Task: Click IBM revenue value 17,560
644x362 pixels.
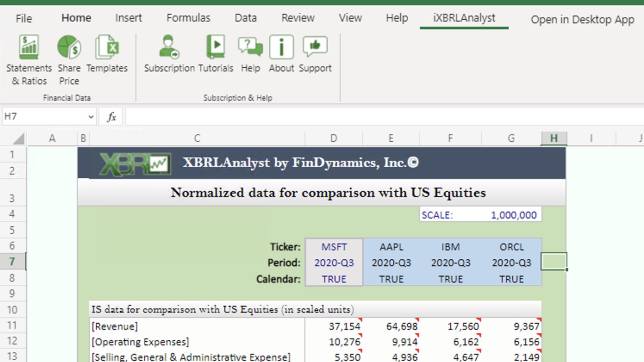Action: (450, 326)
